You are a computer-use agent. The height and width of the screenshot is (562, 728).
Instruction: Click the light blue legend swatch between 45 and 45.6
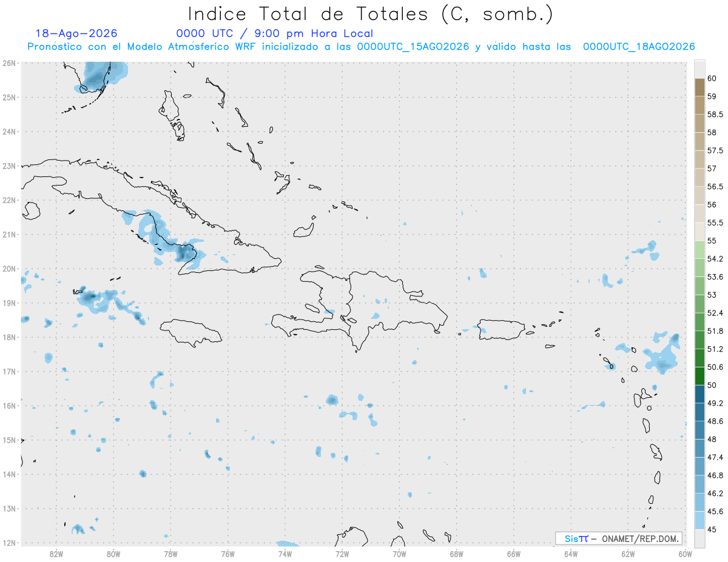(x=699, y=520)
